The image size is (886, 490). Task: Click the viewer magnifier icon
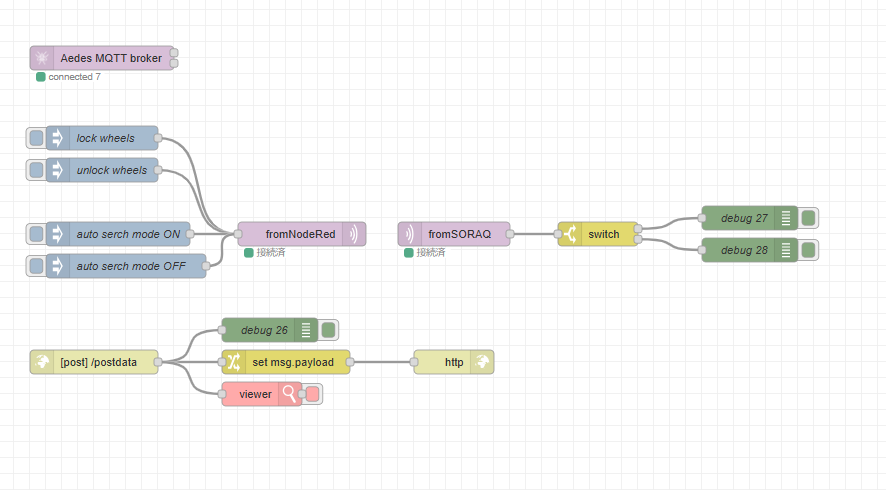(290, 394)
